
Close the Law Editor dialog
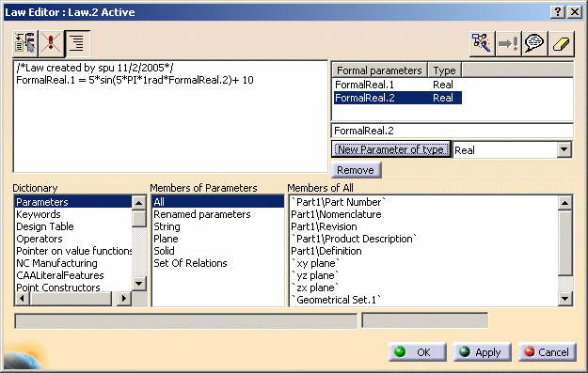tap(575, 12)
